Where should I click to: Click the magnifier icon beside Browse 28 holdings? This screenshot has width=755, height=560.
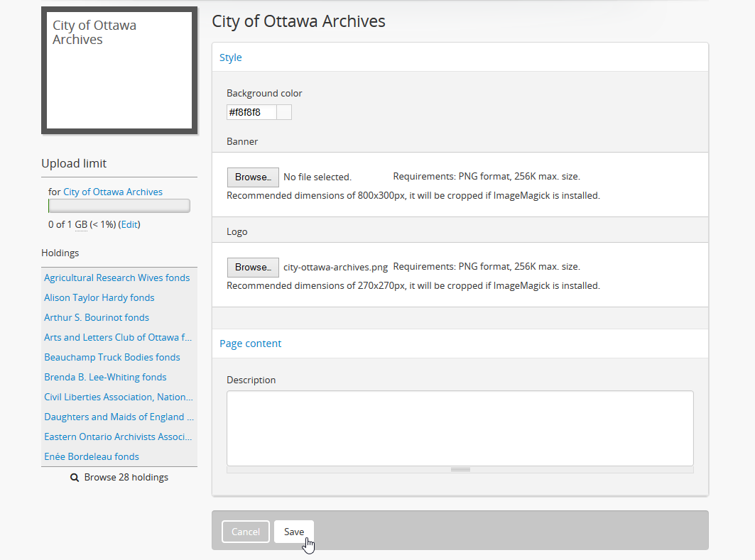[75, 478]
